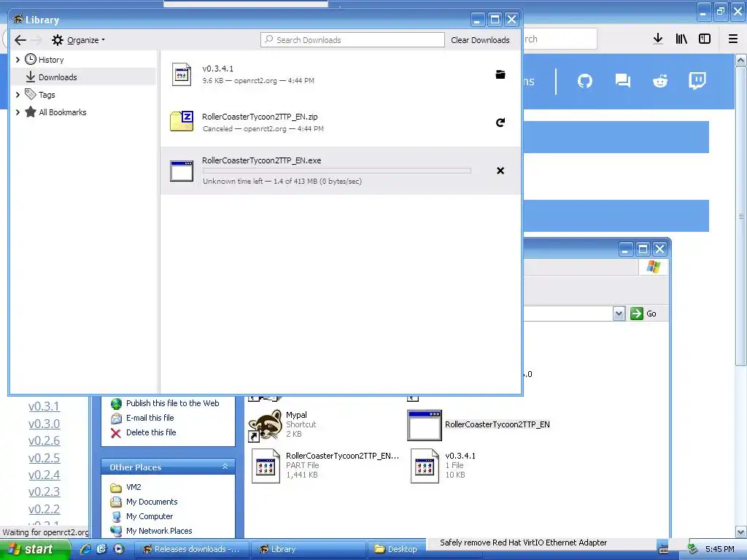The image size is (747, 560).
Task: Click the chat forum icon on the webpage
Action: (x=623, y=81)
